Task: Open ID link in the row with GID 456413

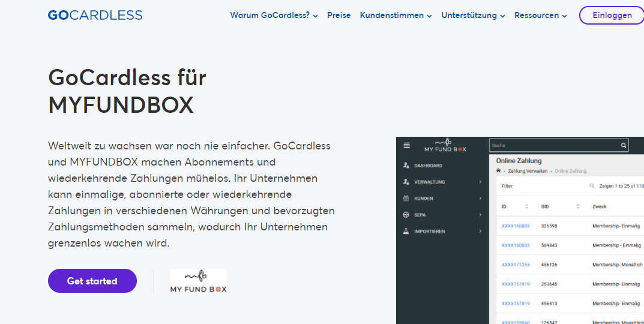Action: 516,304
